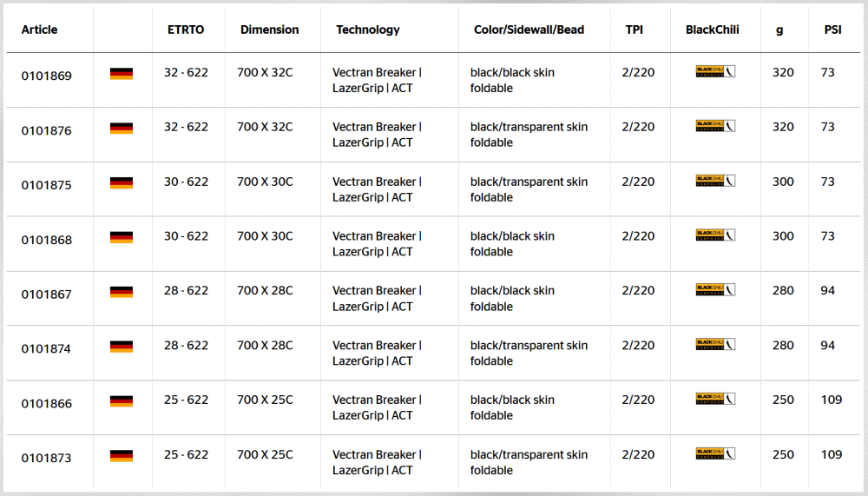
Task: Click the ETRTO column header
Action: [186, 30]
